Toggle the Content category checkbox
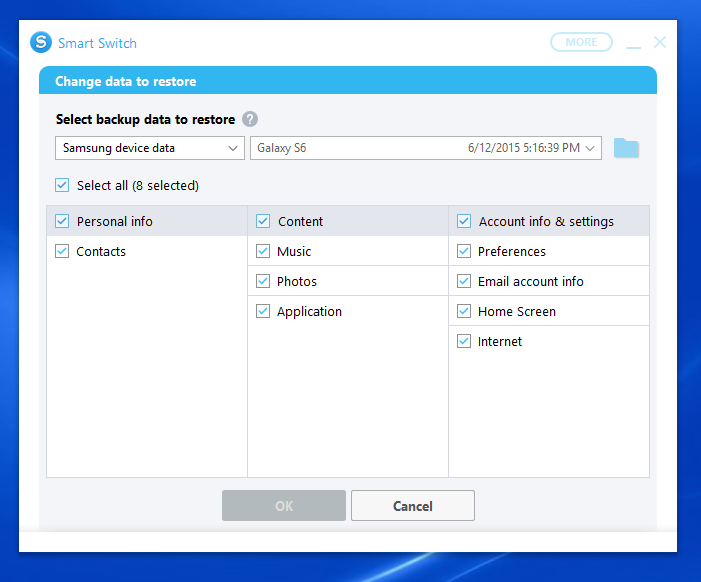This screenshot has width=701, height=582. click(x=263, y=221)
